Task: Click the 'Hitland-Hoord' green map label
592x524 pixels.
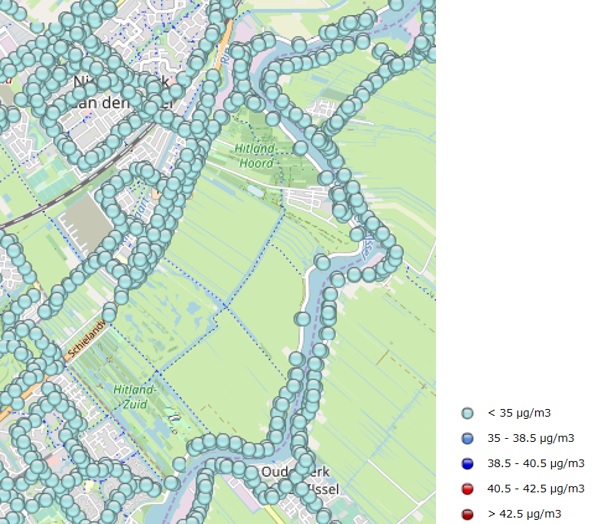Action: click(x=256, y=156)
